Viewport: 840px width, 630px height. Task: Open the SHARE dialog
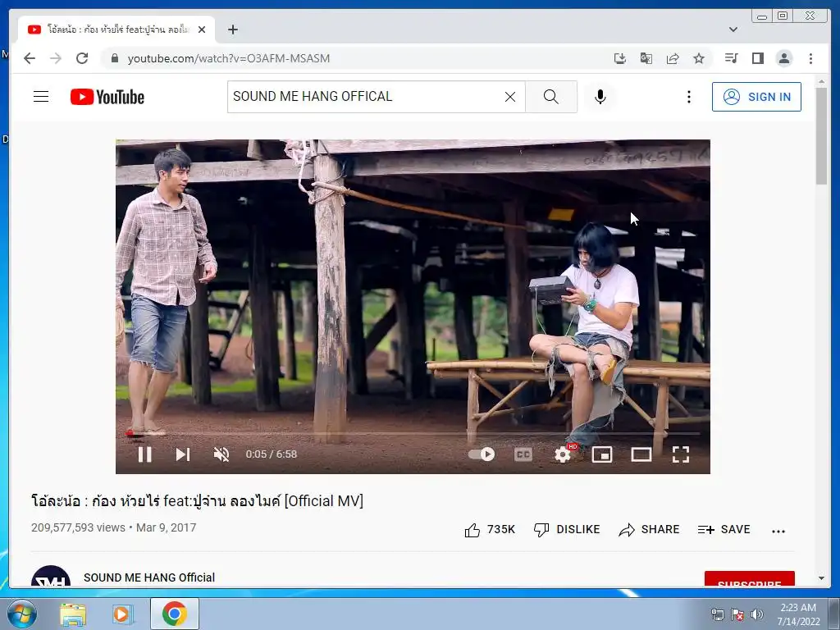[649, 530]
